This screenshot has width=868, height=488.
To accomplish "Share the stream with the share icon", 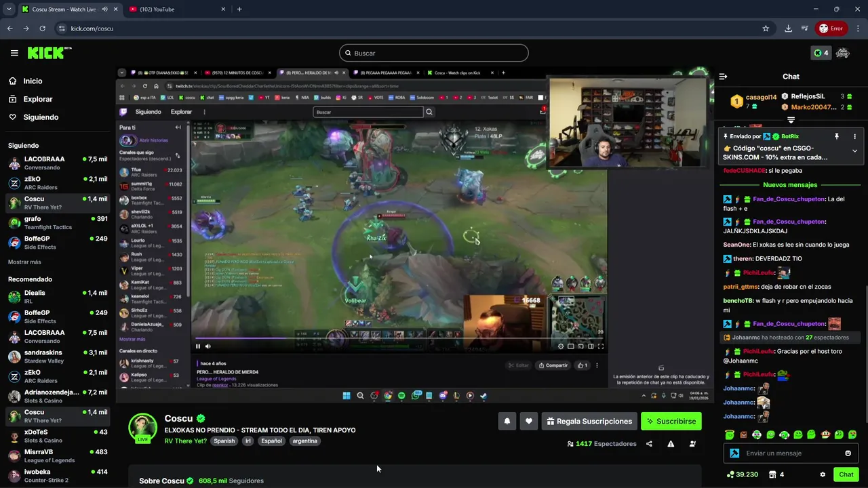I will (649, 444).
